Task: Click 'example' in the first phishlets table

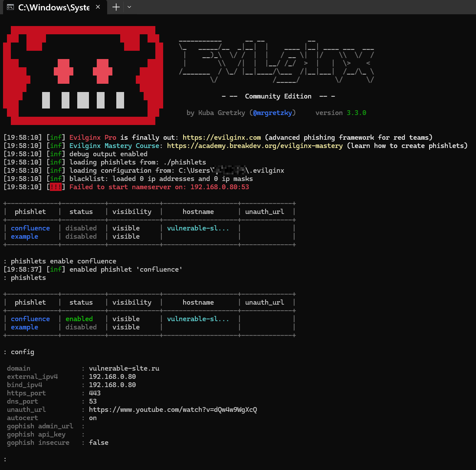Action: tap(25, 237)
